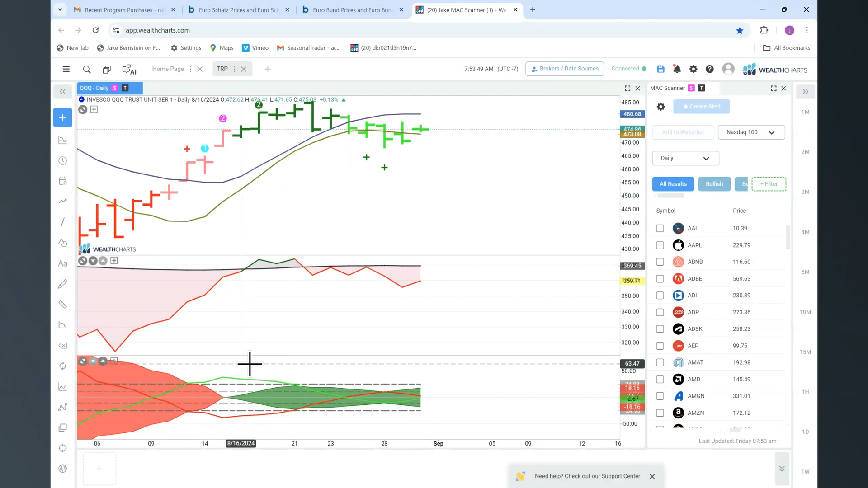Select the ruler measure tool
The height and width of the screenshot is (488, 868).
[x=63, y=305]
